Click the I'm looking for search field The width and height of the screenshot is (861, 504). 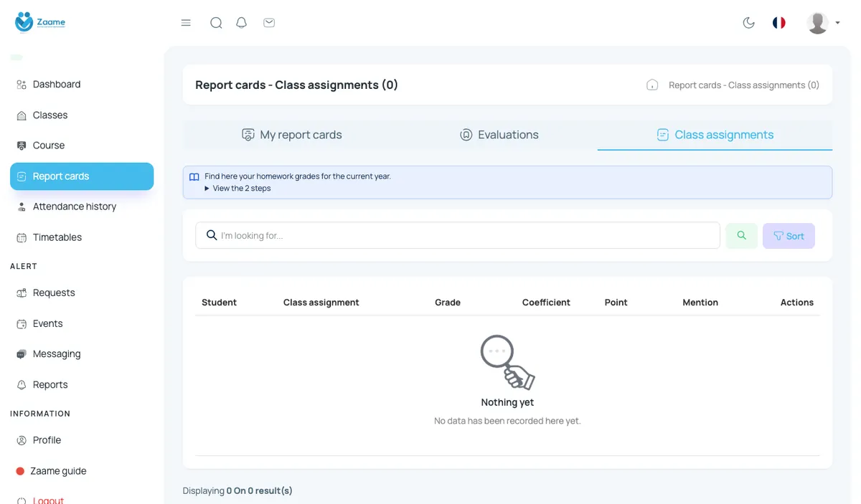click(458, 235)
